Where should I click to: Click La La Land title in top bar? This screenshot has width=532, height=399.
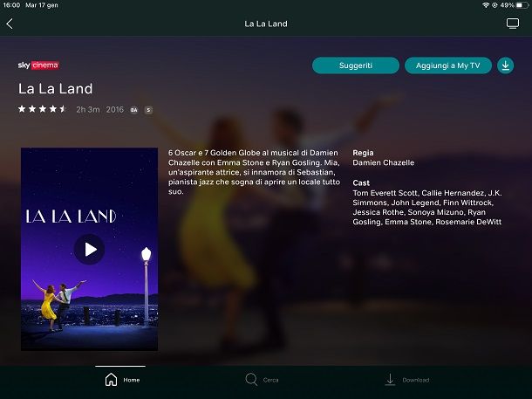click(x=266, y=24)
